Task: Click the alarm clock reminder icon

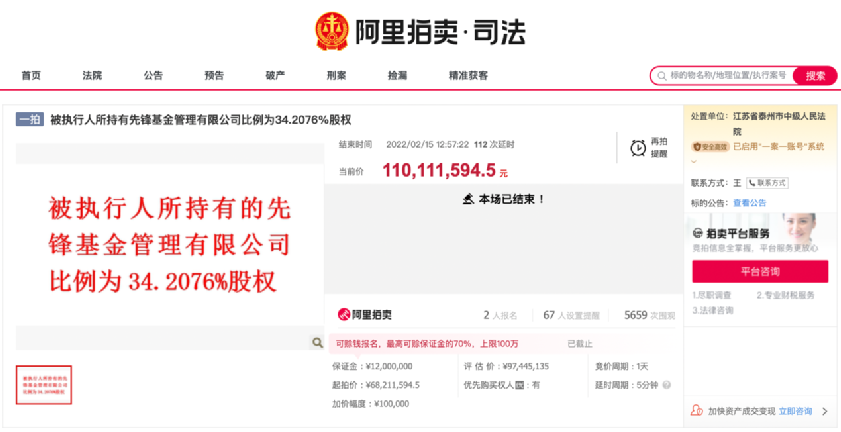Action: (x=638, y=148)
